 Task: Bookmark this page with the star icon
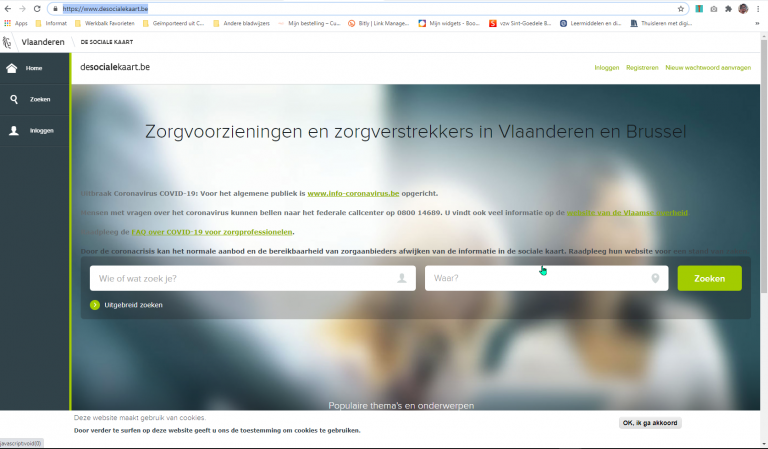681,9
